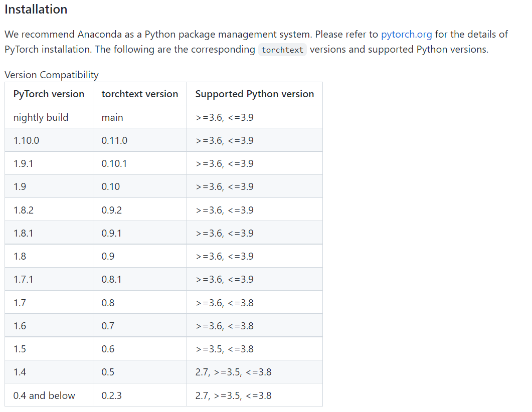Click the torchtext 0.2.3 cell
532x412 pixels.
140,395
